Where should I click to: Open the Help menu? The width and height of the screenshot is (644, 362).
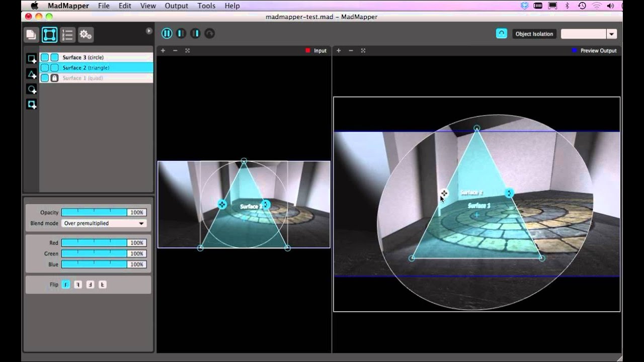(232, 6)
